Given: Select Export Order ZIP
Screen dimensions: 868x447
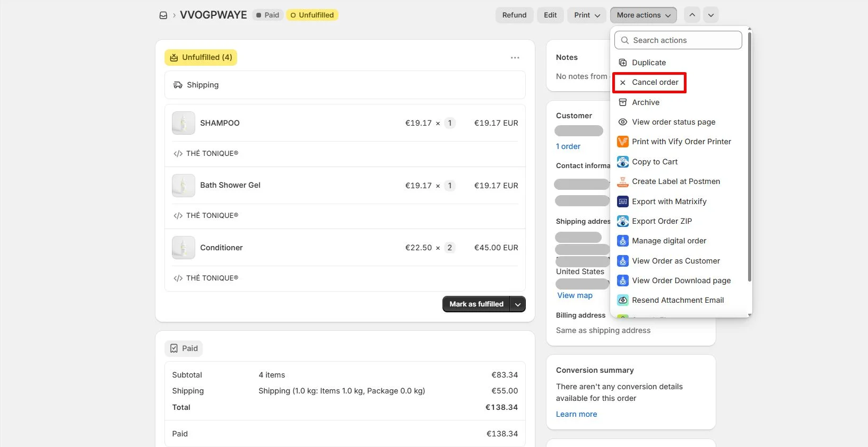Looking at the screenshot, I should 678,221.
